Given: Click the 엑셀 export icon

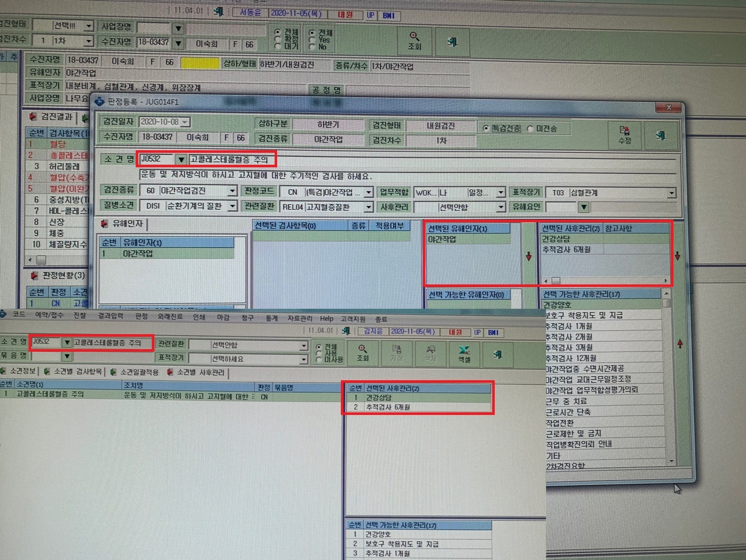Looking at the screenshot, I should click(464, 353).
